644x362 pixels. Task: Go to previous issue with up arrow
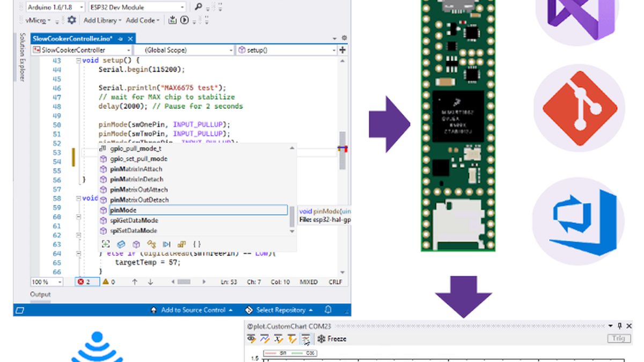coord(135,282)
